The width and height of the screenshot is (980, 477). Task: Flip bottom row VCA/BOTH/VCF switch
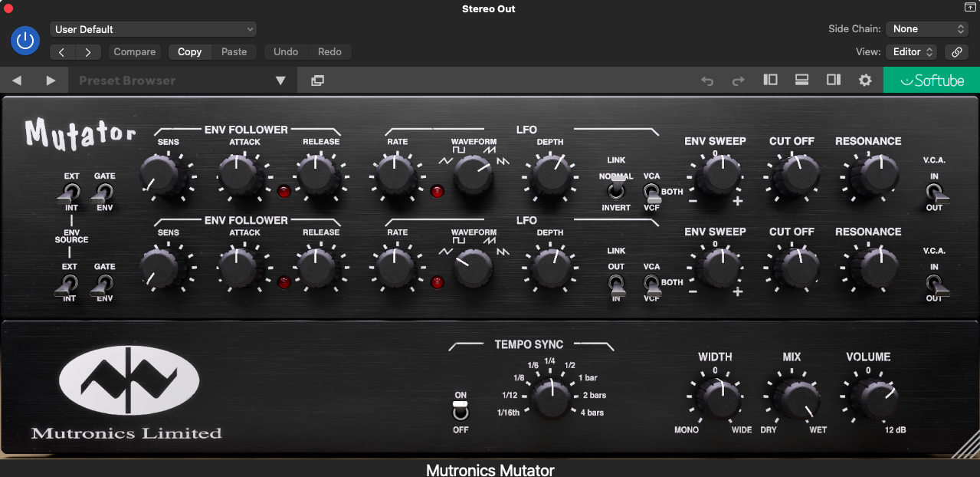coord(651,284)
